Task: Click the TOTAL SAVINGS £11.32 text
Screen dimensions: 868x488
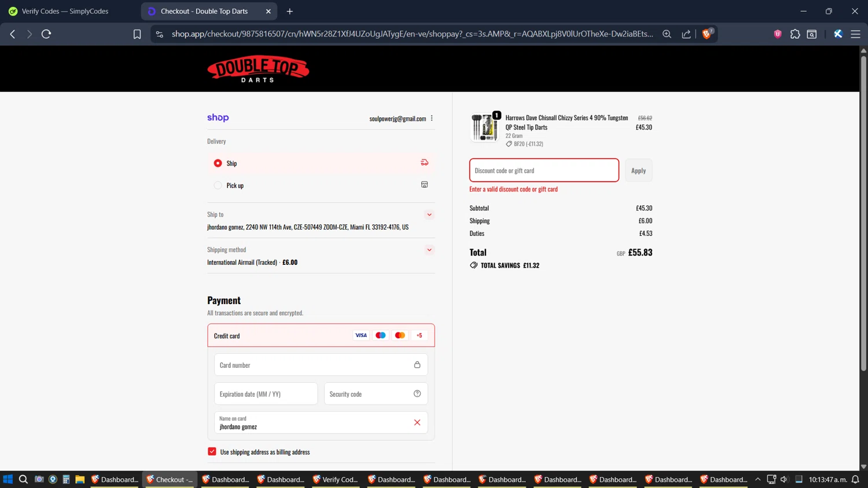Action: click(x=510, y=265)
